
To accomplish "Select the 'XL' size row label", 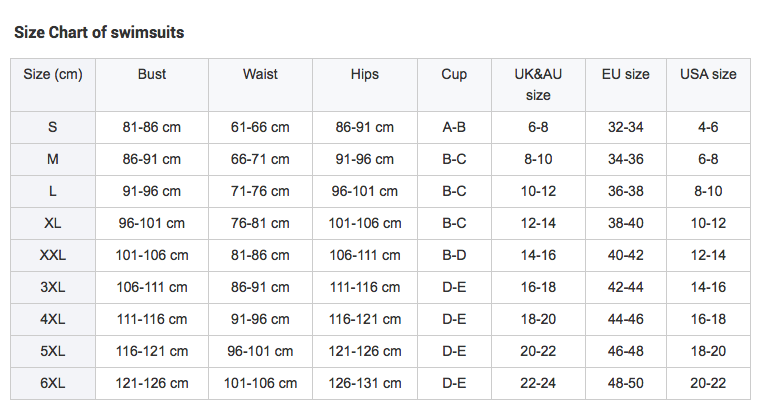I will point(53,223).
